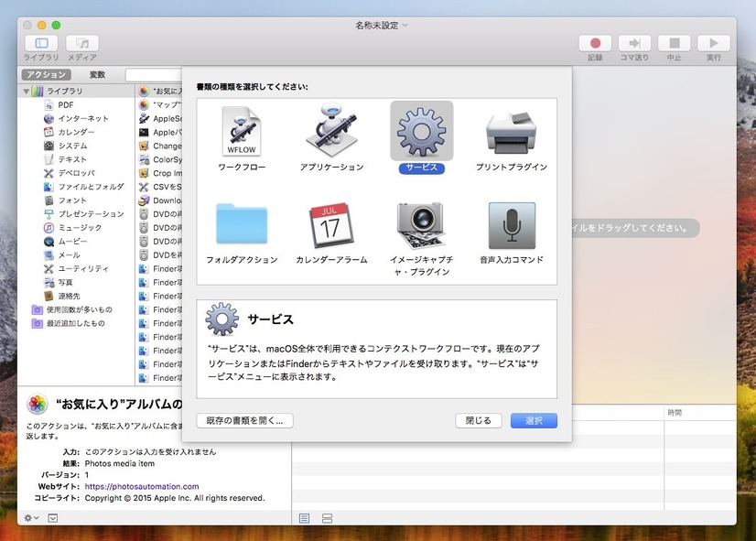Select the サービス gear icon
The image size is (756, 541).
[x=421, y=131]
